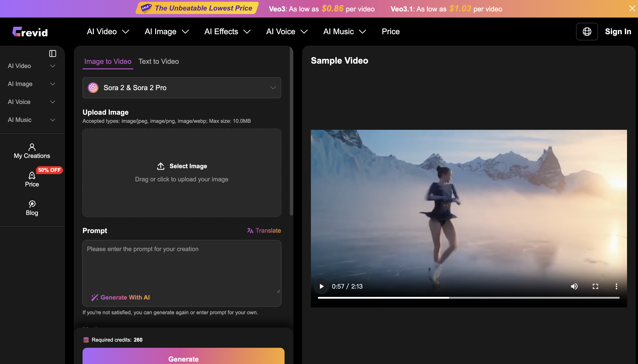
Task: Collapse the left sidebar panel icon
Action: [x=52, y=54]
